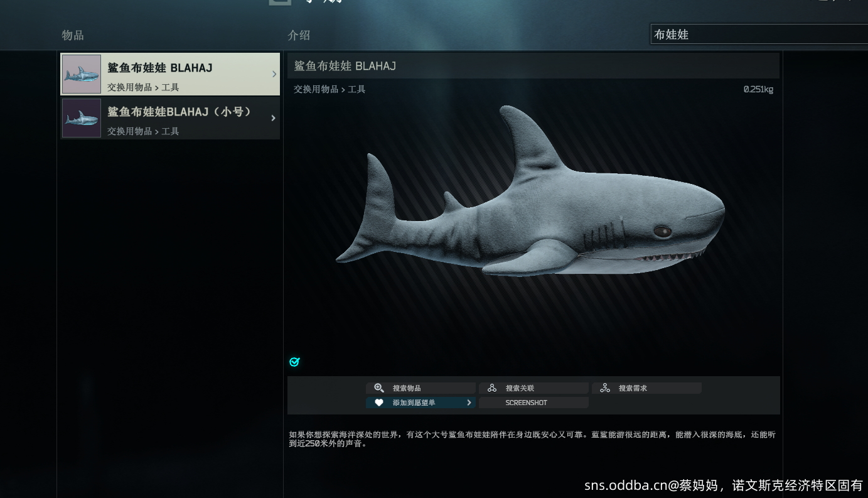Screen dimensions: 868x498
Task: Click the 搜索关联 linked-nodes icon
Action: [x=492, y=388]
